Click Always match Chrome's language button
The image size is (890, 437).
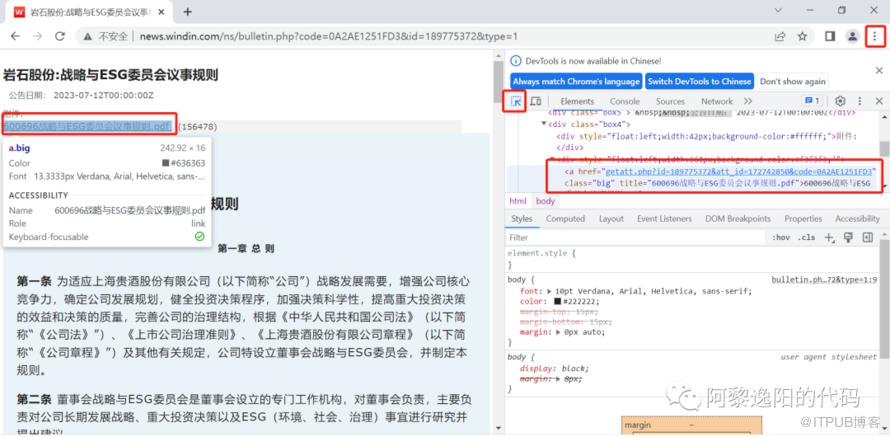576,81
